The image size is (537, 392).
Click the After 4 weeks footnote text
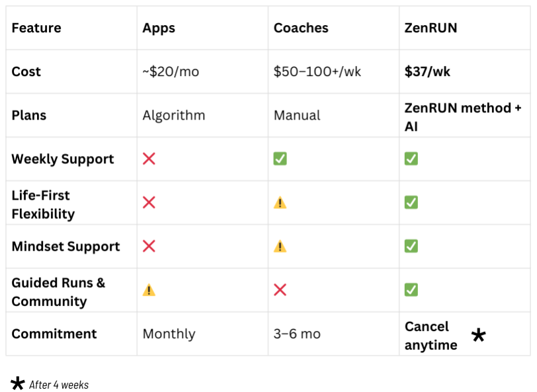pos(59,385)
